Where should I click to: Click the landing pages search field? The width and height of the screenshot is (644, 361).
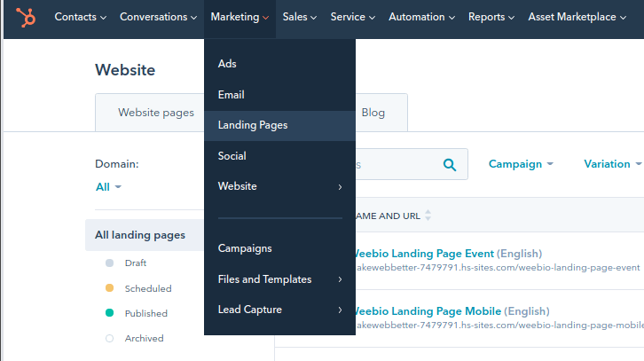412,164
